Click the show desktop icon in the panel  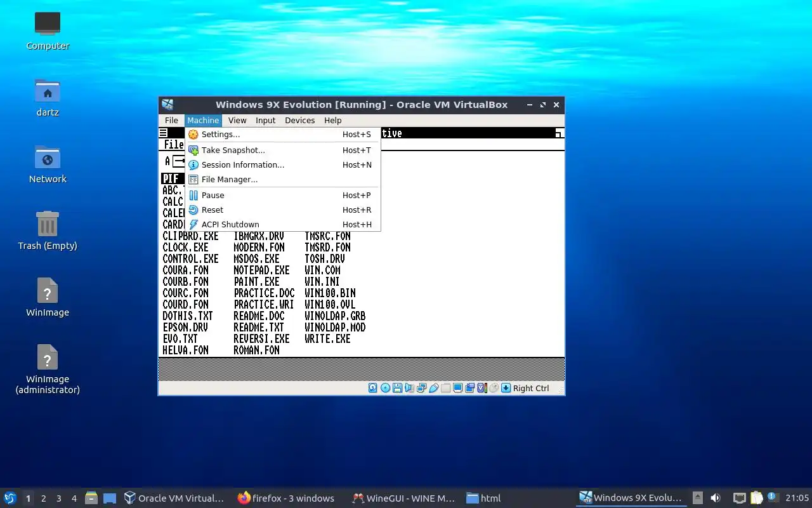110,498
